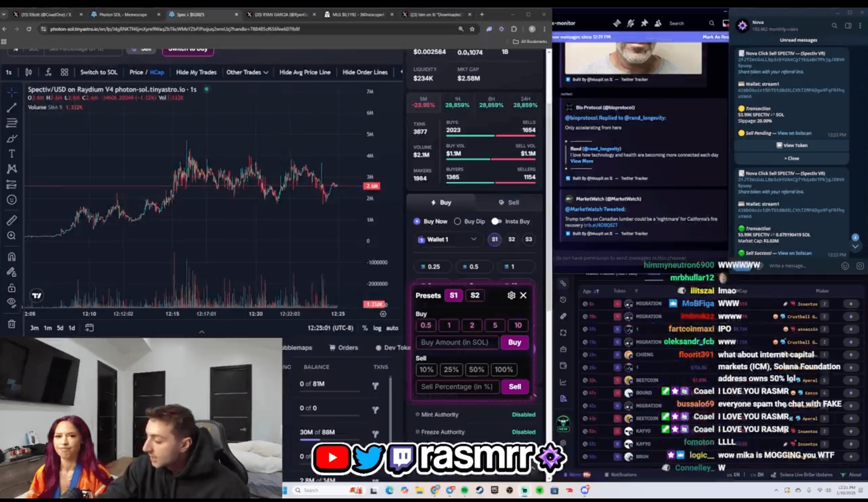Image resolution: width=868 pixels, height=502 pixels.
Task: Open the presets settings gear
Action: pos(511,295)
